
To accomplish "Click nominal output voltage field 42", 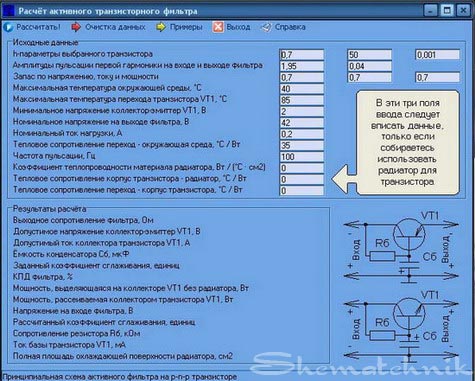I will (302, 123).
